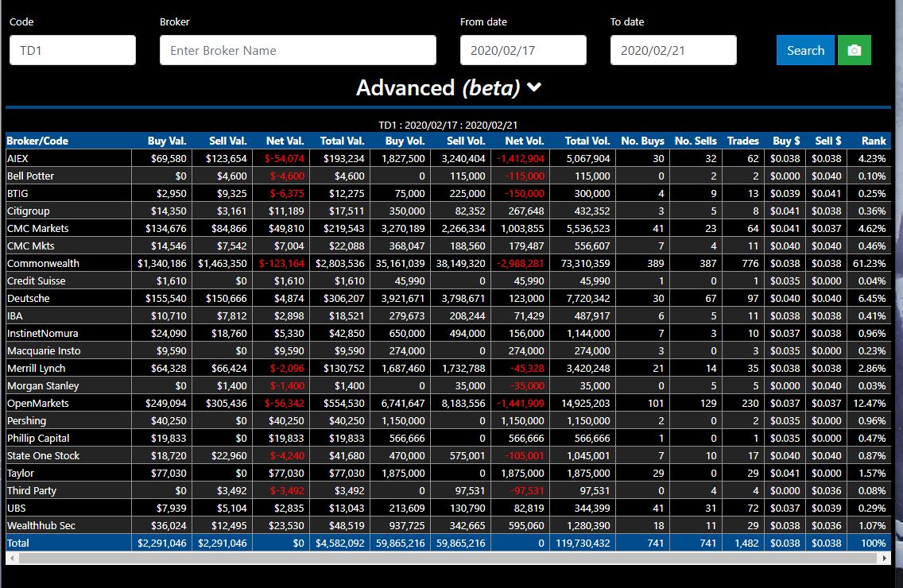
Task: Click the horizontal scrollbar track
Action: click(448, 558)
